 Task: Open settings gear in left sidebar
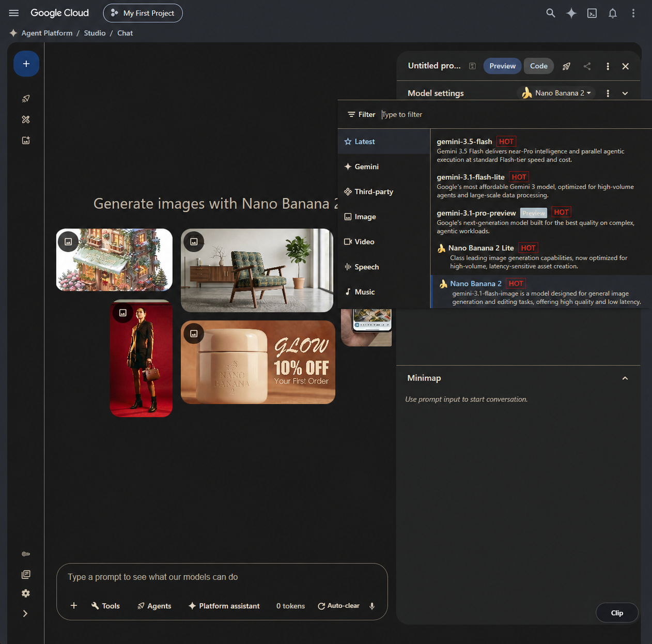point(26,593)
